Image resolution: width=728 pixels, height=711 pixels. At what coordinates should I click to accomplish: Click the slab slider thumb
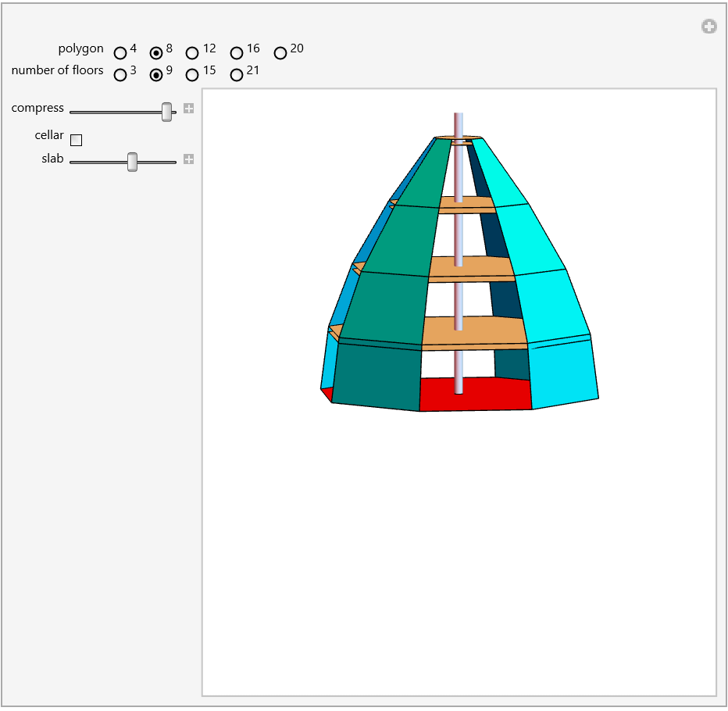coord(132,162)
